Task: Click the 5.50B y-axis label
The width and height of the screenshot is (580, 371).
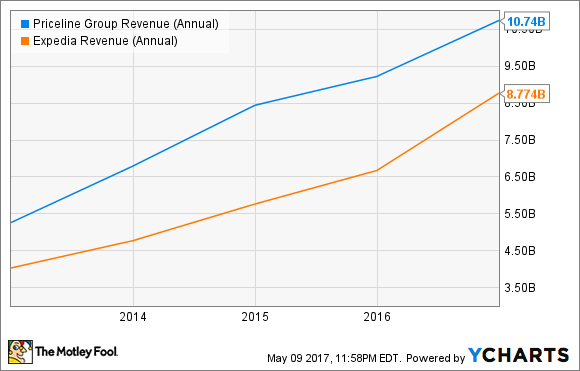Action: pyautogui.click(x=520, y=214)
